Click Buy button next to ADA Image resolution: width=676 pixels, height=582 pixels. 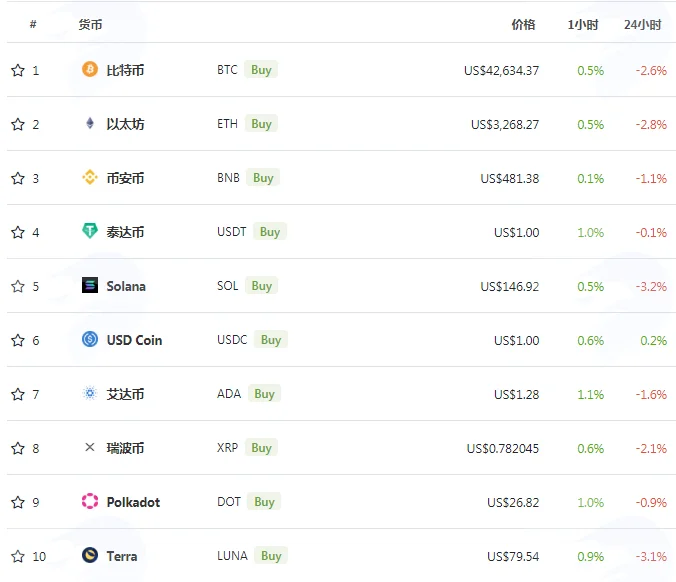264,394
